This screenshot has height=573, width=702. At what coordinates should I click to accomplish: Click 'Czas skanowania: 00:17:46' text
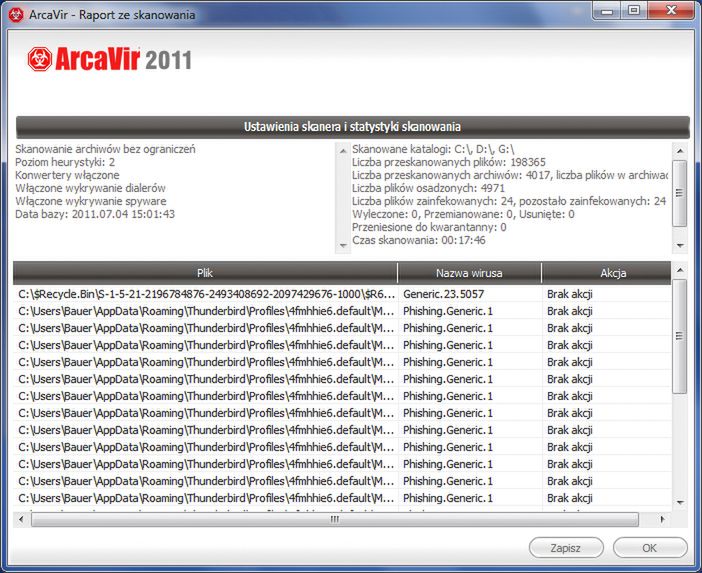[x=419, y=240]
